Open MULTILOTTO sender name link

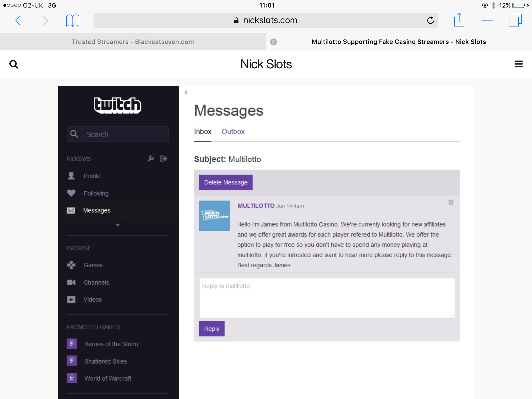[256, 206]
